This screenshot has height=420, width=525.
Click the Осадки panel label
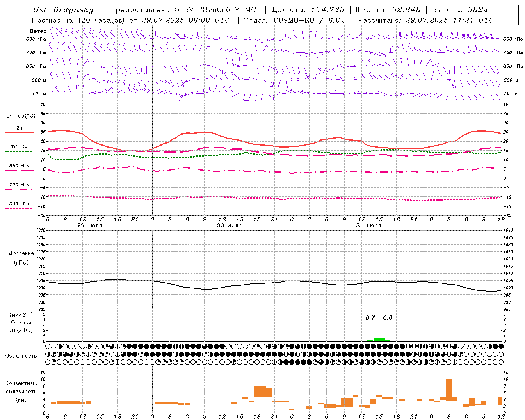(21, 322)
